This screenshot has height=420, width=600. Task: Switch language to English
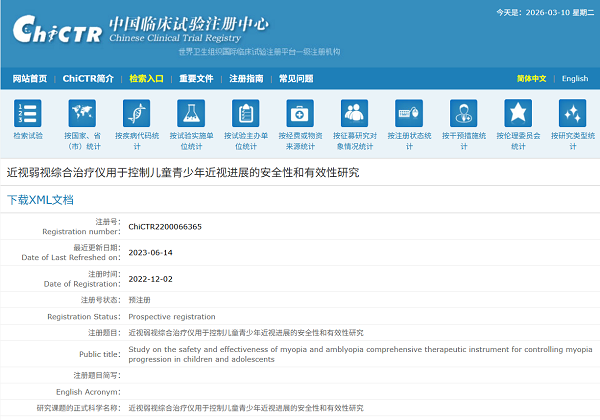(575, 78)
